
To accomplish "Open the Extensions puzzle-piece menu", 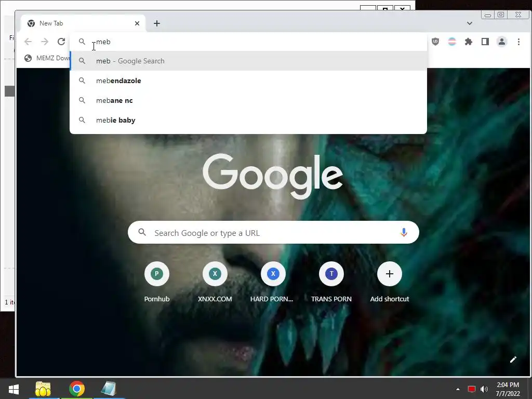I will [x=469, y=42].
